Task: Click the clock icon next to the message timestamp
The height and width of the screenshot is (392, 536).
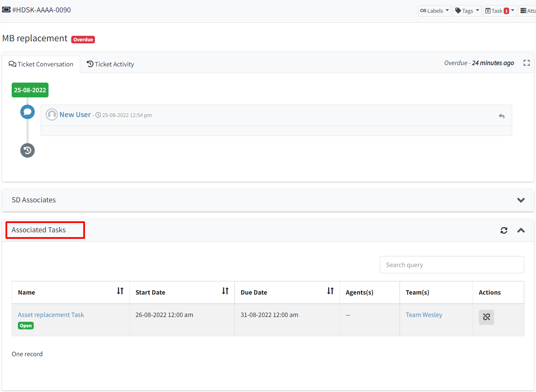Action: pyautogui.click(x=98, y=115)
